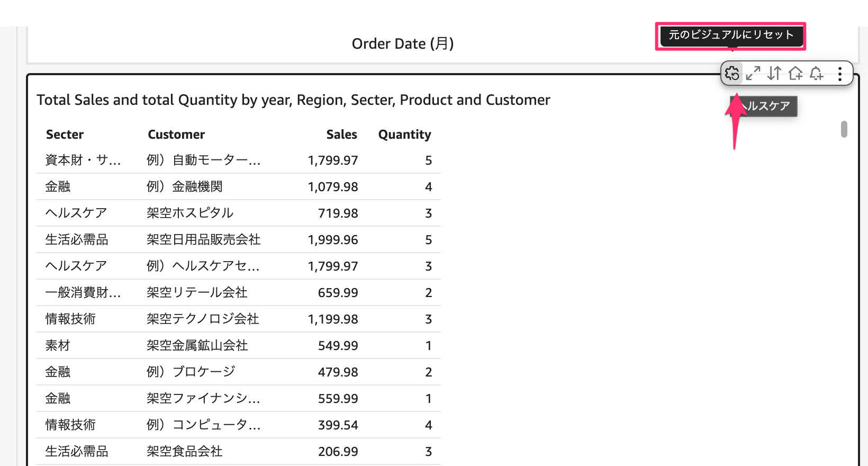Sort by the Sales column header
This screenshot has width=868, height=466.
click(341, 135)
